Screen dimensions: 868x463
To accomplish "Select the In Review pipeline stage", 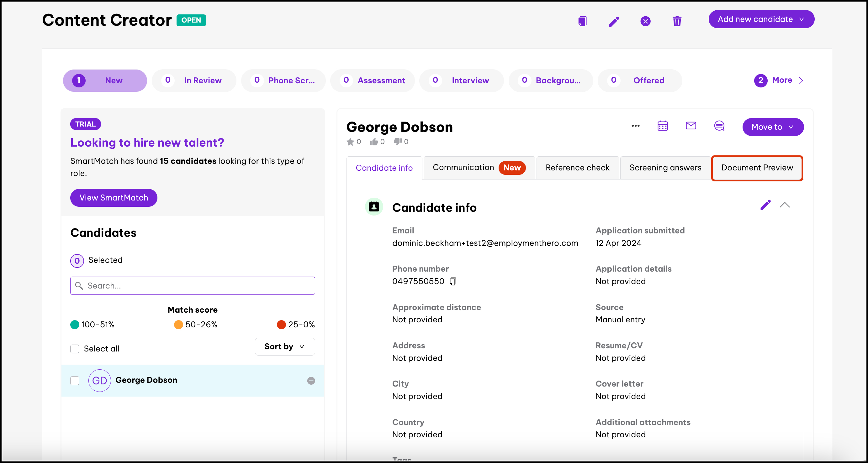I will point(194,81).
